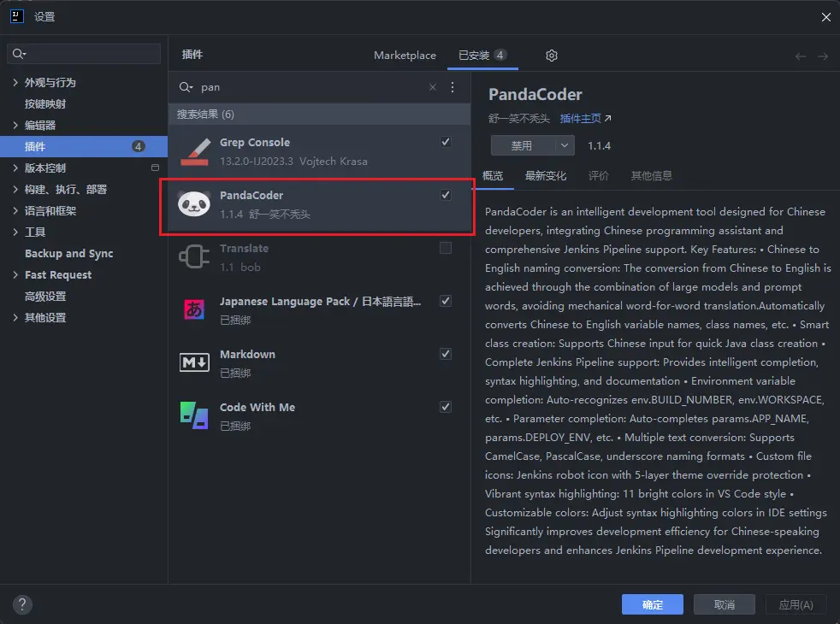
Task: Click the 禁用 button
Action: pos(523,145)
